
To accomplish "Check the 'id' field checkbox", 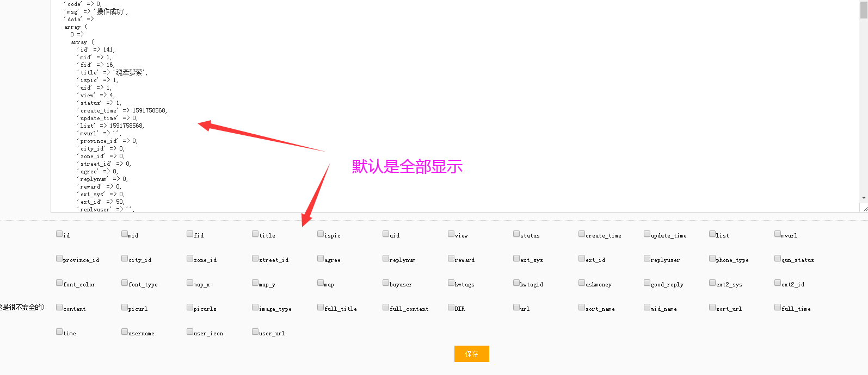I will pyautogui.click(x=59, y=234).
